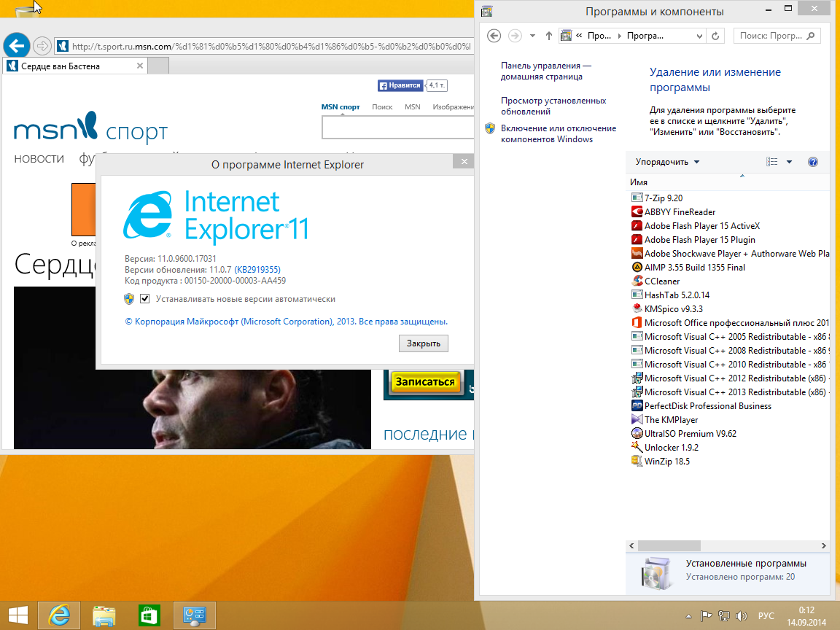Select Adobe Shockwave Player icon
The width and height of the screenshot is (840, 630).
pos(637,254)
